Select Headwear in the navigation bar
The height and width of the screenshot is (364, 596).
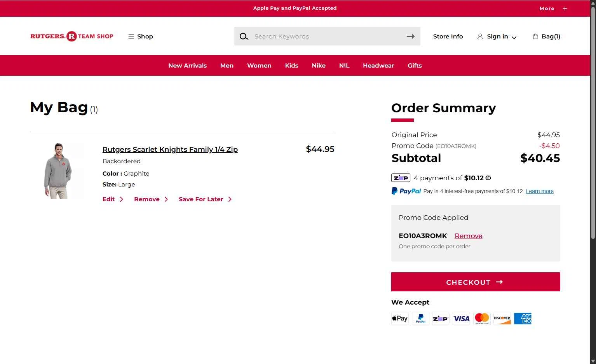(378, 66)
